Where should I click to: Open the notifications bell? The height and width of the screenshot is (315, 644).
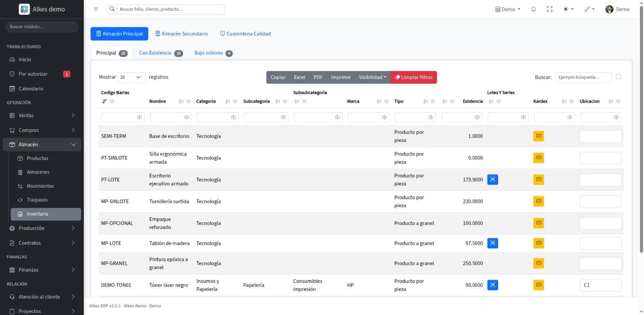coord(533,9)
